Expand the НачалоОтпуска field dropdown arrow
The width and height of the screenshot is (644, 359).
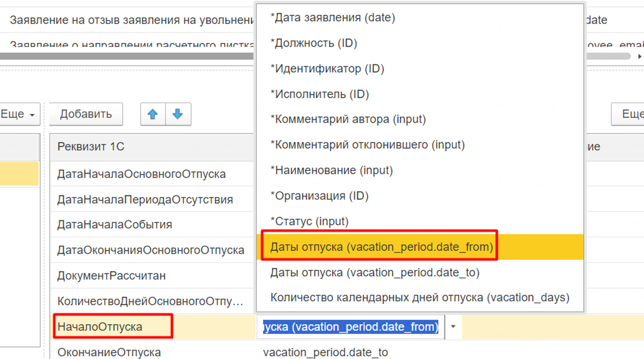453,326
